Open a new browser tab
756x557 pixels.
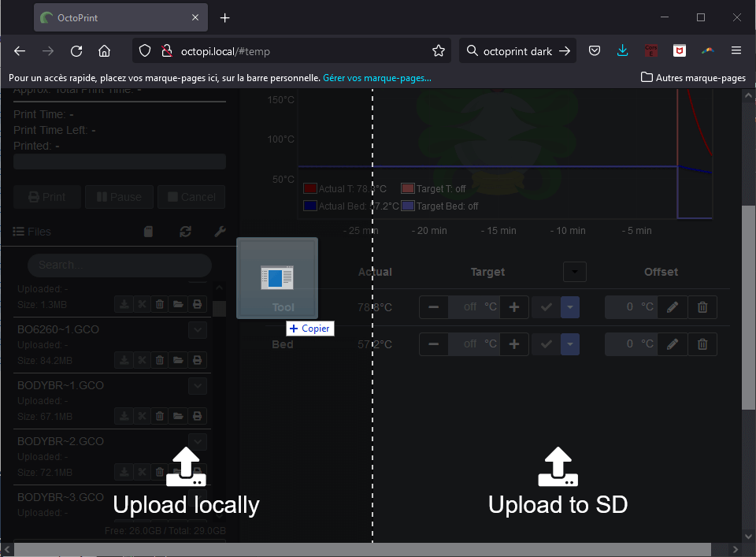(x=224, y=18)
